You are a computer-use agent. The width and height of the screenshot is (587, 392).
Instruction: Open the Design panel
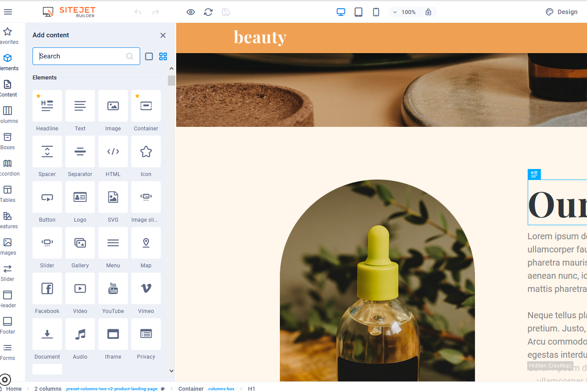pos(562,12)
